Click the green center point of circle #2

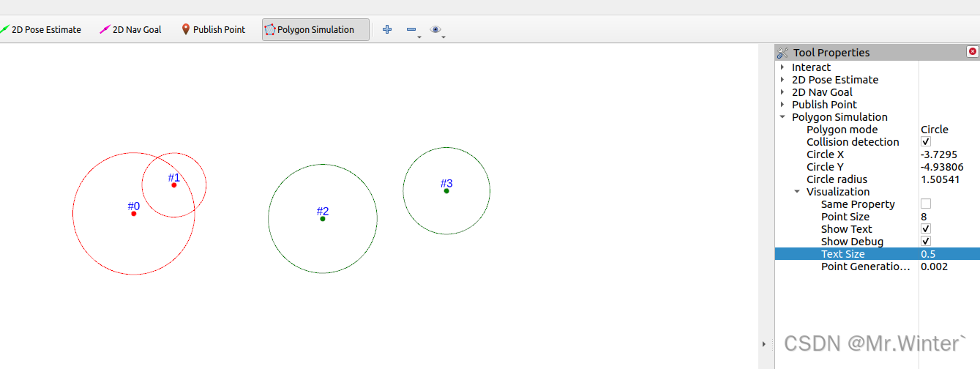click(x=323, y=219)
